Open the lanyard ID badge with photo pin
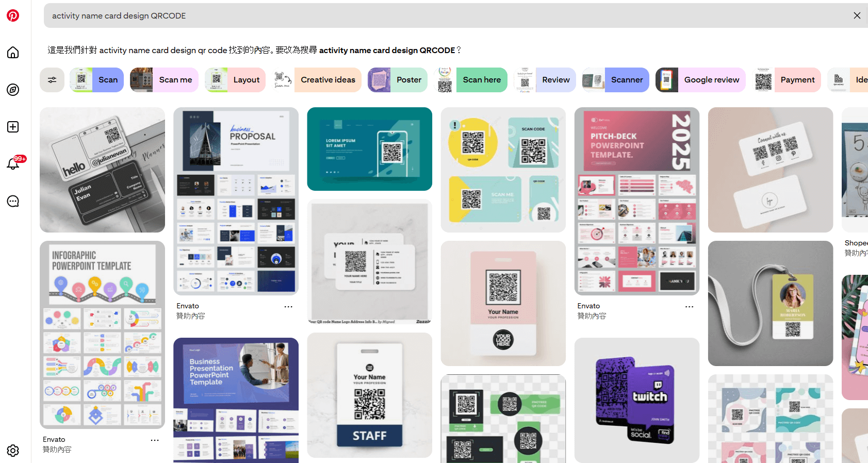 tap(770, 303)
